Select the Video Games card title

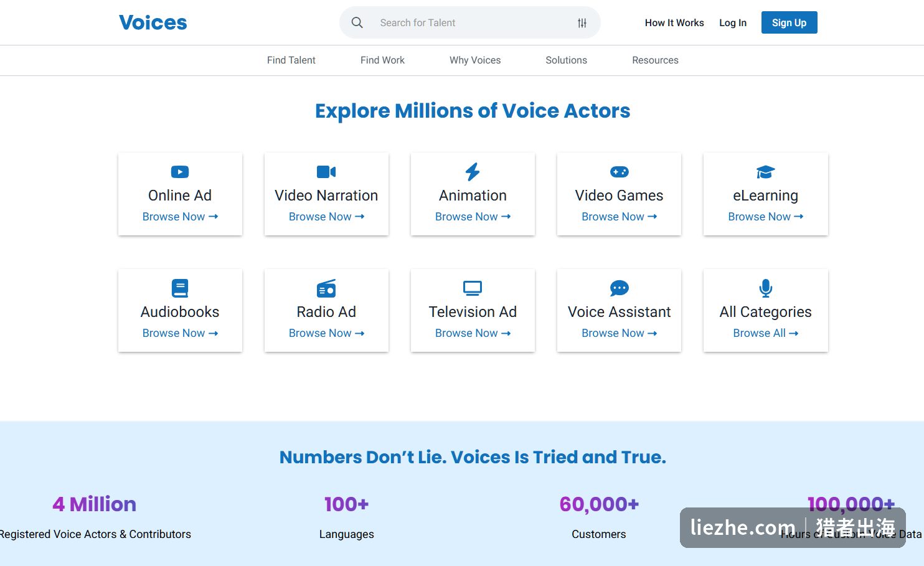click(x=620, y=196)
